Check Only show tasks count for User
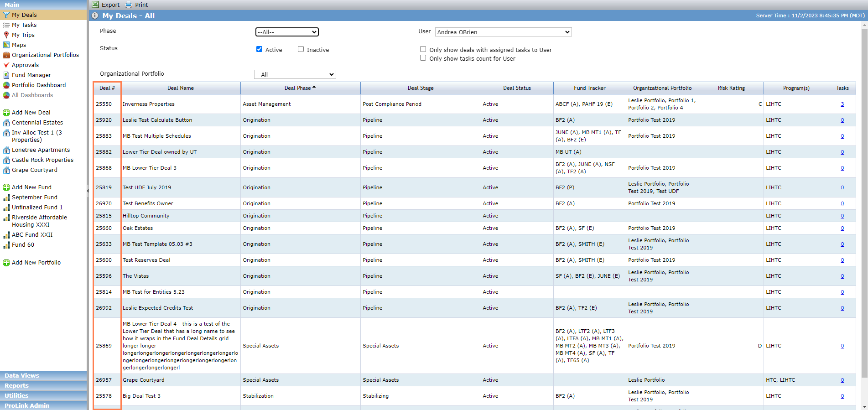868x410 pixels. pos(423,58)
